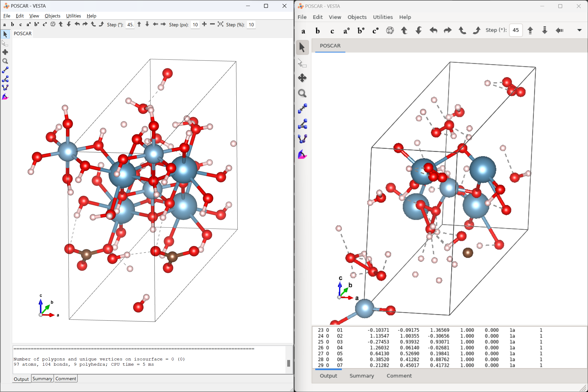The image size is (588, 392).
Task: Open the Objects menu in left window
Action: [52, 16]
